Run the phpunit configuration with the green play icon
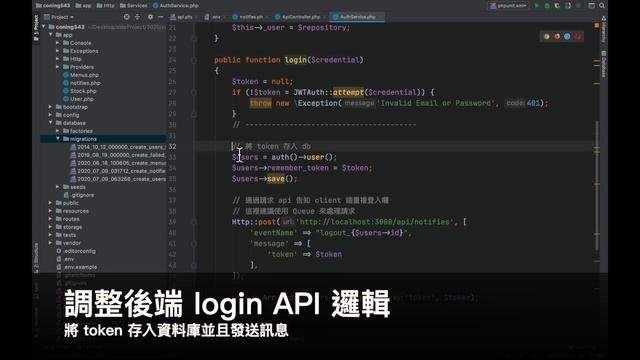Screen dimensions: 640x360 tap(537, 6)
